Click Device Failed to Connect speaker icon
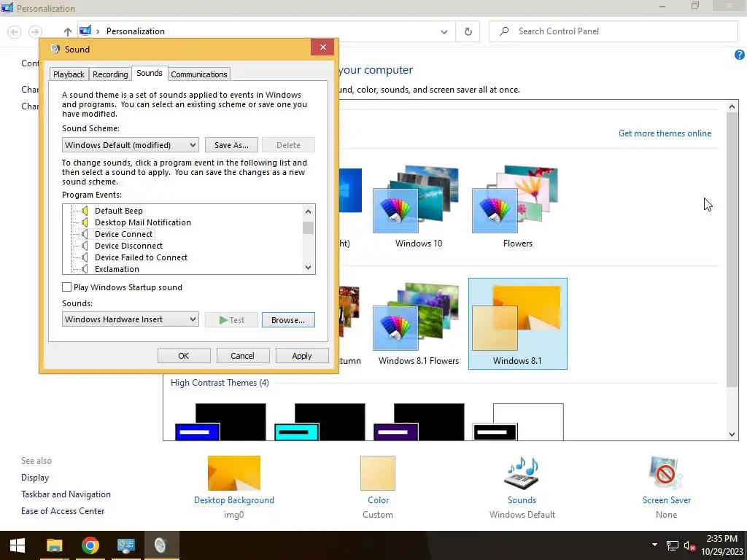Screen dimensions: 747x560 pos(85,257)
